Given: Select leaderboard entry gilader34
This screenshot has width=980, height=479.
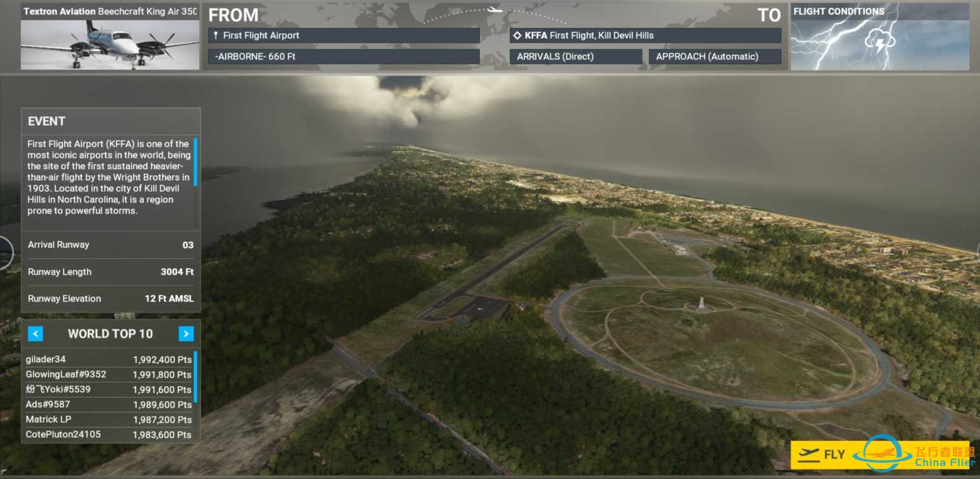Looking at the screenshot, I should pos(109,359).
